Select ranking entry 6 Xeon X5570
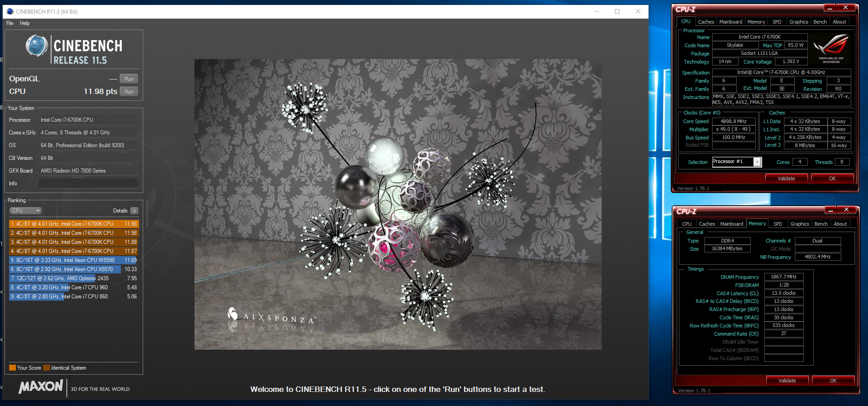This screenshot has height=406, width=868. [74, 269]
